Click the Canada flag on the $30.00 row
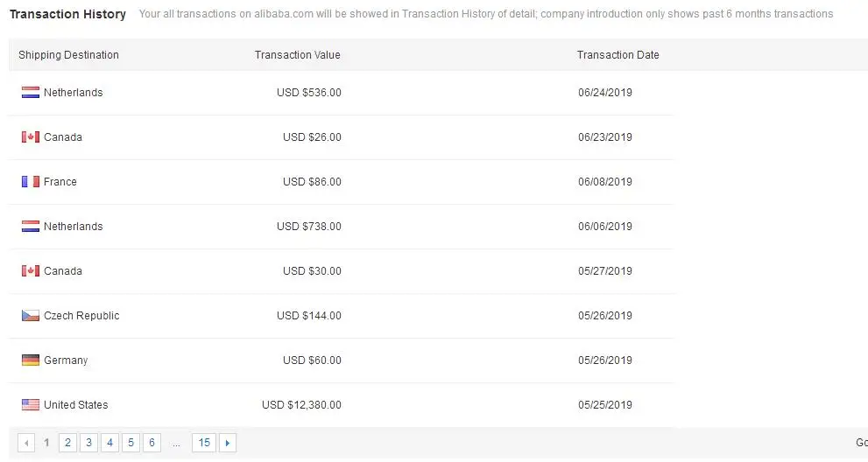 (x=31, y=271)
